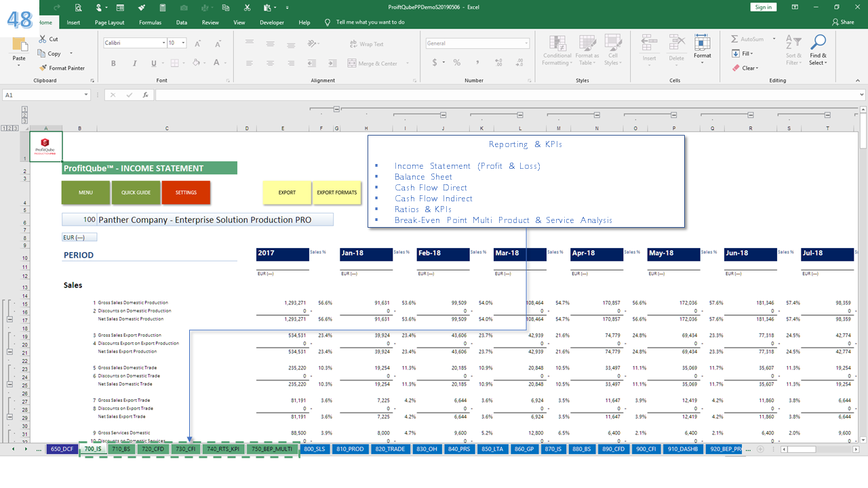
Task: Open the font size 10 dropdown
Action: coord(183,43)
